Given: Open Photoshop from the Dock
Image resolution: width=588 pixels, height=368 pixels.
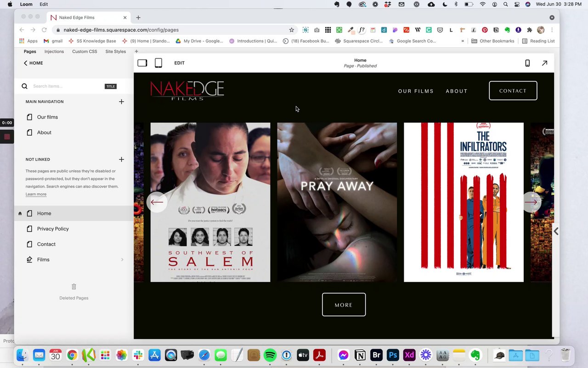Looking at the screenshot, I should coord(393,355).
